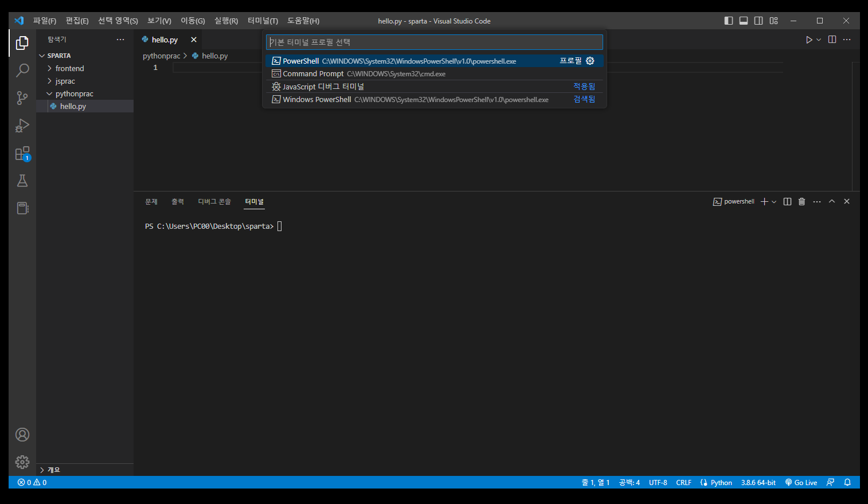Change UTF-8 encoding in status bar

click(658, 483)
